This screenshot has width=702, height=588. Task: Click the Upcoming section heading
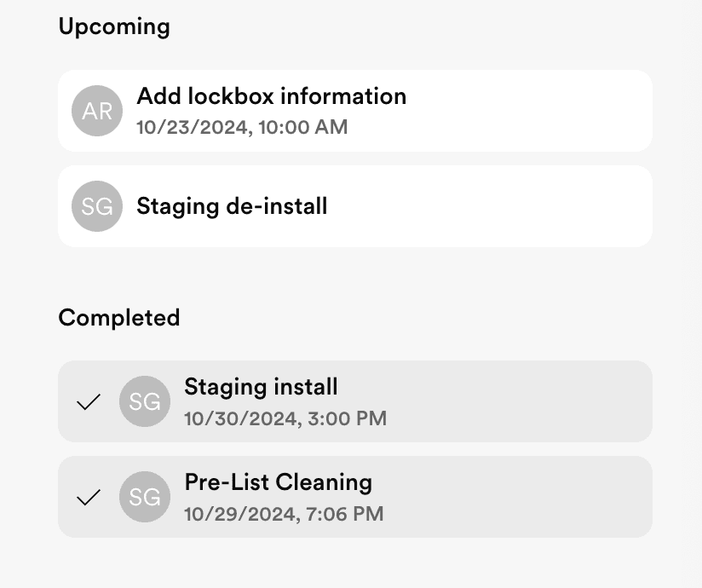click(x=114, y=26)
